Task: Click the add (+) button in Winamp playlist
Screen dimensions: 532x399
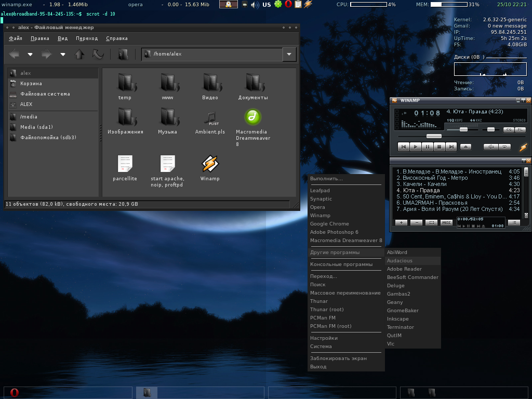Action: coord(401,222)
